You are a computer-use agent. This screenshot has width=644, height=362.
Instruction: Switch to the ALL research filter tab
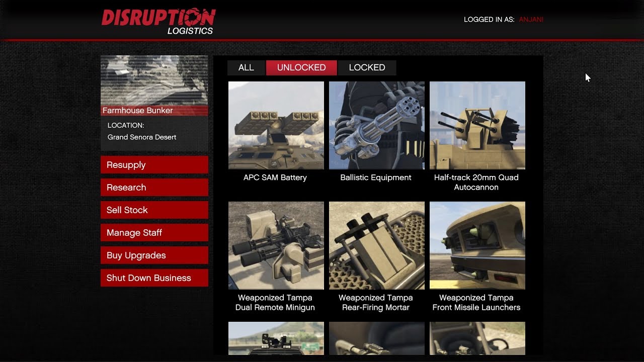pyautogui.click(x=246, y=68)
